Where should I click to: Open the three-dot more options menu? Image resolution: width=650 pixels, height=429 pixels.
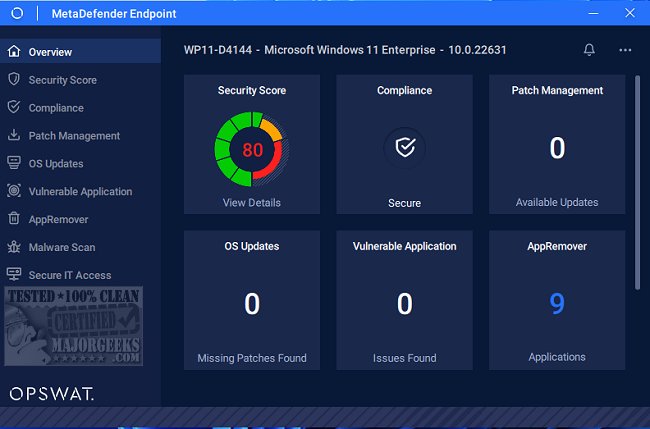tap(625, 50)
